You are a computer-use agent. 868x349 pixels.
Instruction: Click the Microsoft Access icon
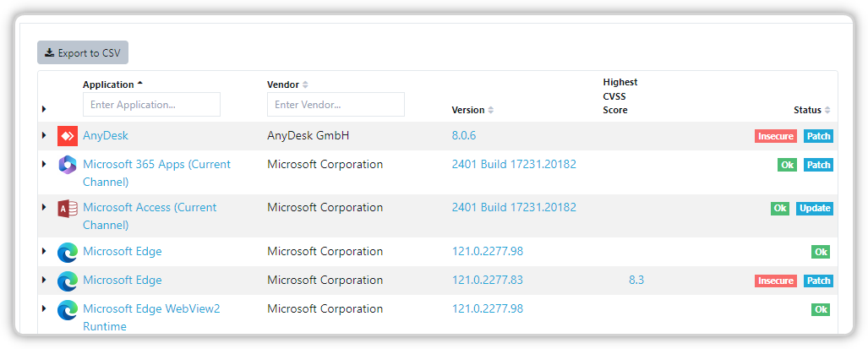coord(67,209)
